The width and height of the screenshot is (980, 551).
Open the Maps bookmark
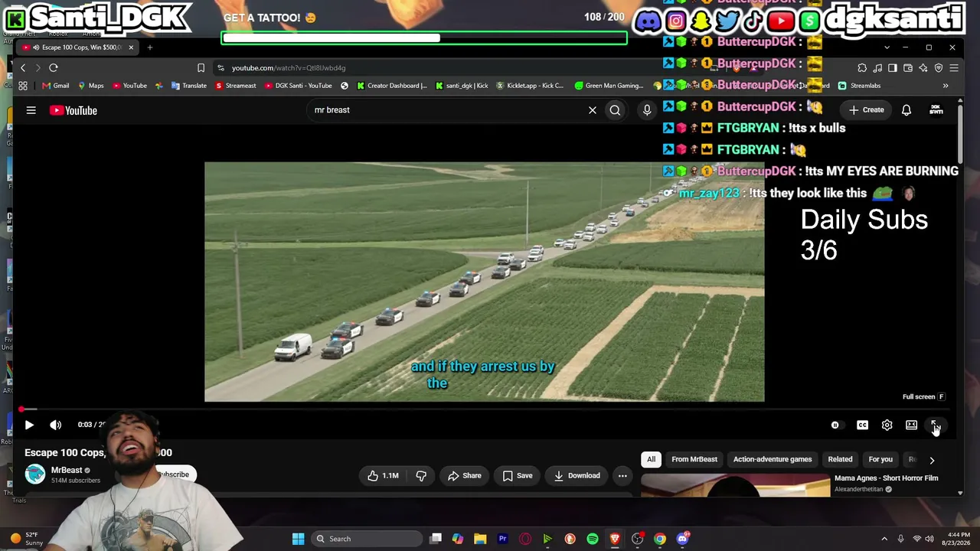point(90,86)
